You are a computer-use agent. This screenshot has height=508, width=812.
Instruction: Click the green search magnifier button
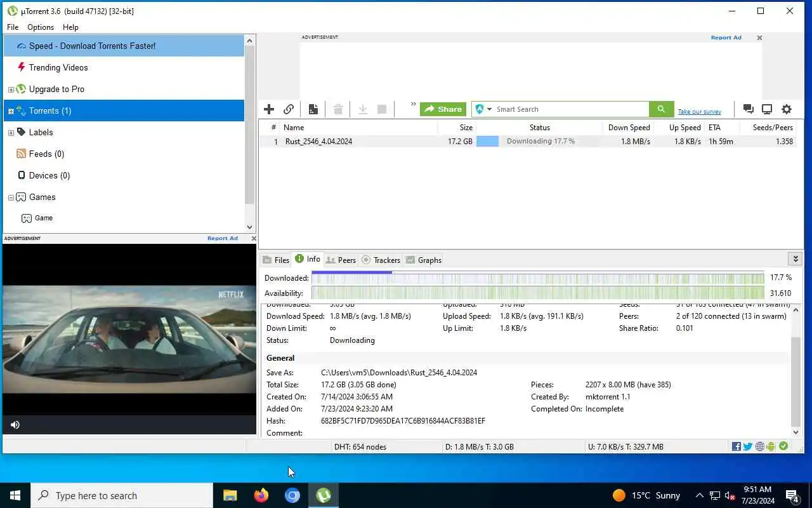coord(661,109)
